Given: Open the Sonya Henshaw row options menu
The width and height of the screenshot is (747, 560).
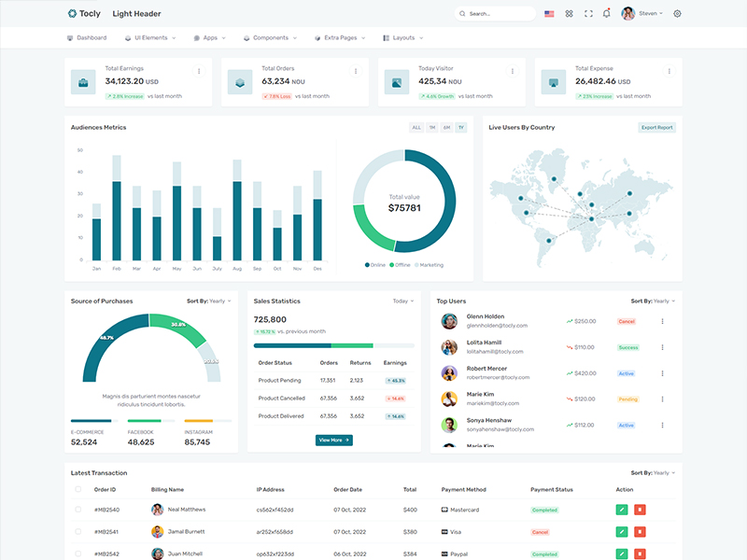Looking at the screenshot, I should pyautogui.click(x=662, y=426).
